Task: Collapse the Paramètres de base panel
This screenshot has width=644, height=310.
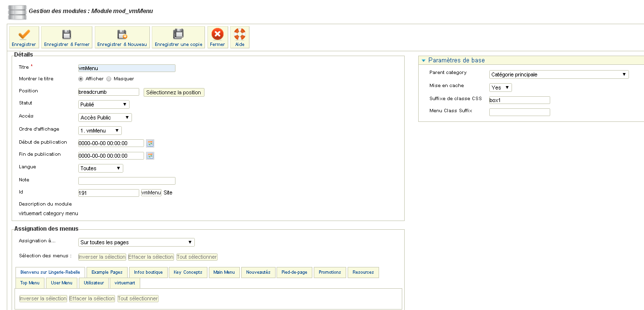Action: tap(424, 60)
